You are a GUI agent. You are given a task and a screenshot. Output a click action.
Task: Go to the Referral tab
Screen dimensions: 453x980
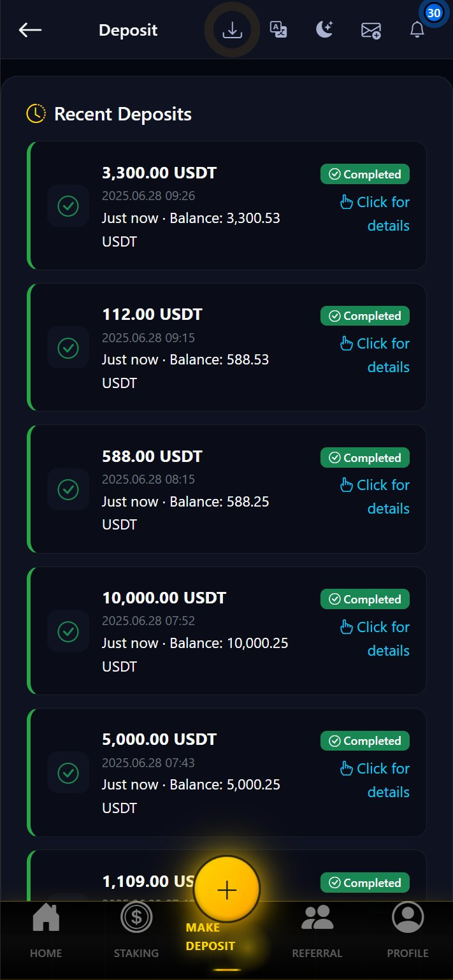pyautogui.click(x=317, y=931)
